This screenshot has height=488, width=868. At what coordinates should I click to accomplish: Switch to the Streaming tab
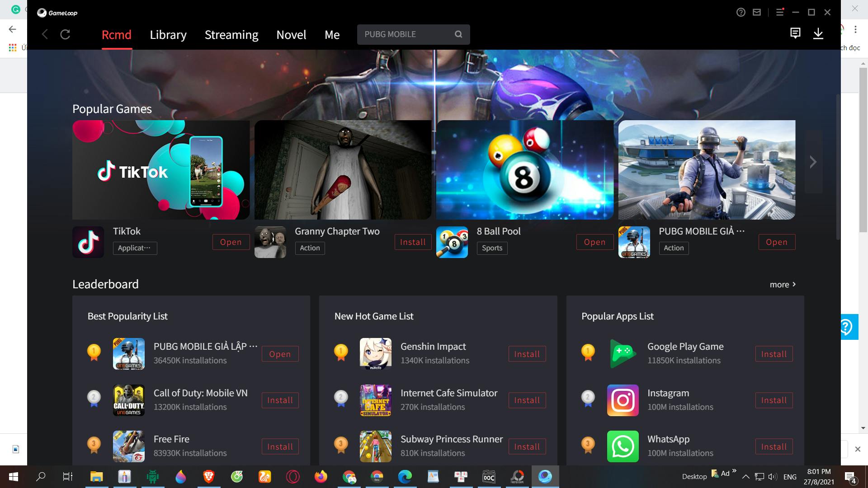(x=231, y=35)
